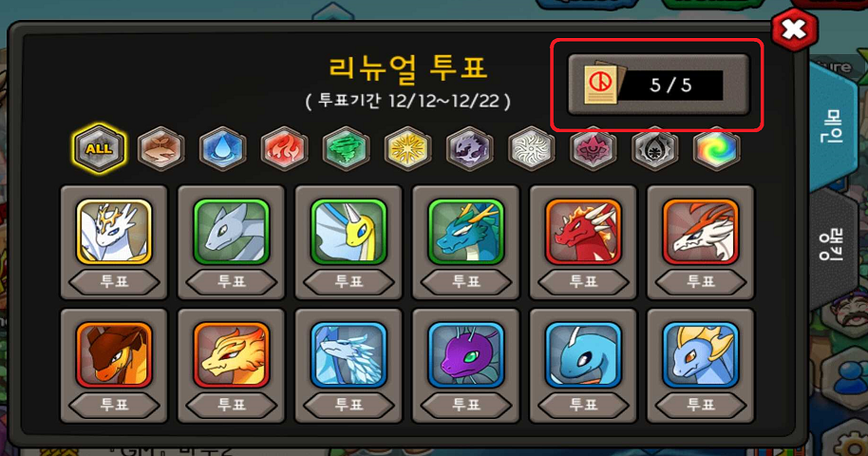The height and width of the screenshot is (456, 868).
Task: Filter by the brown earth element
Action: [x=160, y=149]
